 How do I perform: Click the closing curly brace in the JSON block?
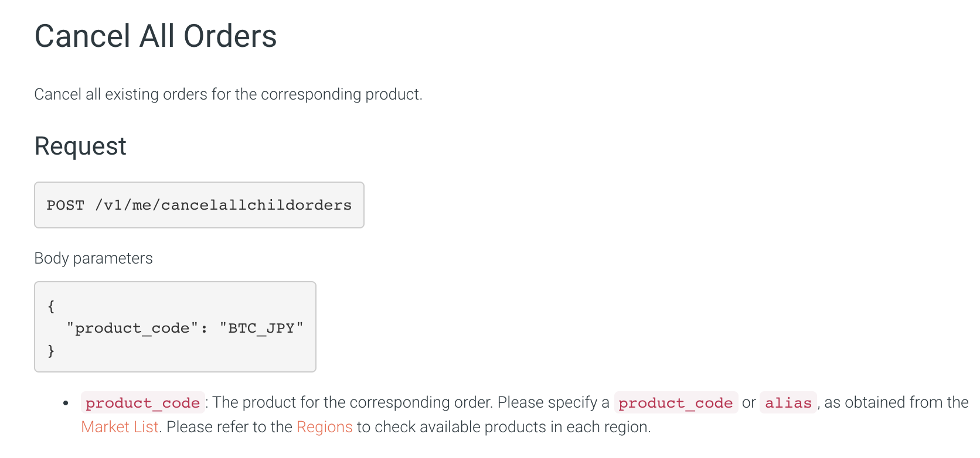[51, 350]
